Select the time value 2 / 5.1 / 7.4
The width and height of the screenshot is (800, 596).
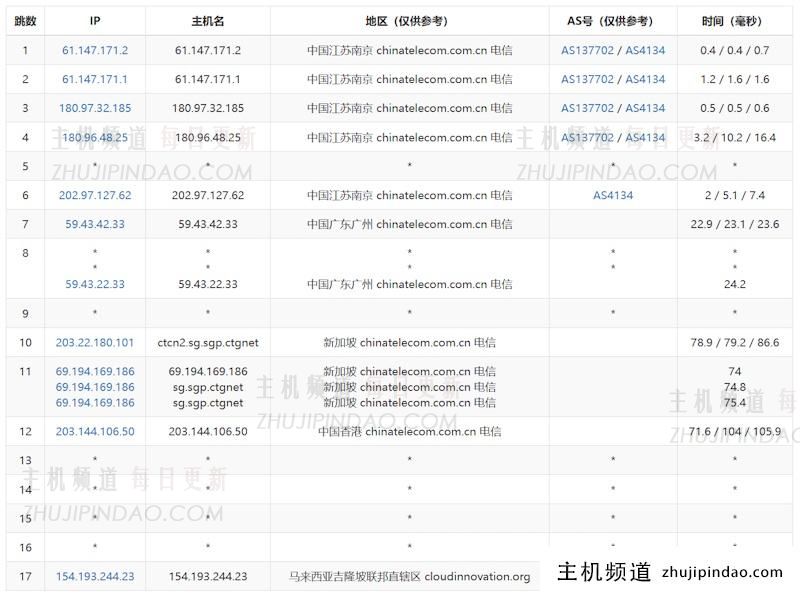click(735, 195)
